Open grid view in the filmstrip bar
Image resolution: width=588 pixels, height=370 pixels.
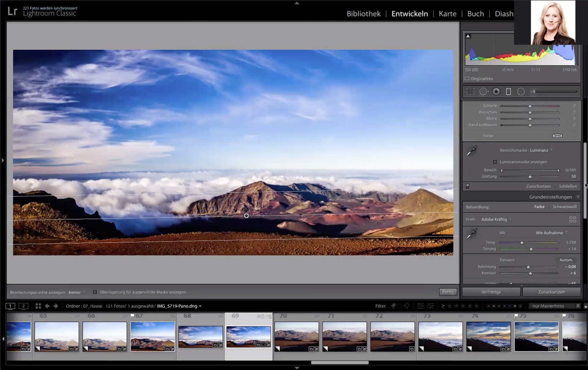[x=38, y=306]
